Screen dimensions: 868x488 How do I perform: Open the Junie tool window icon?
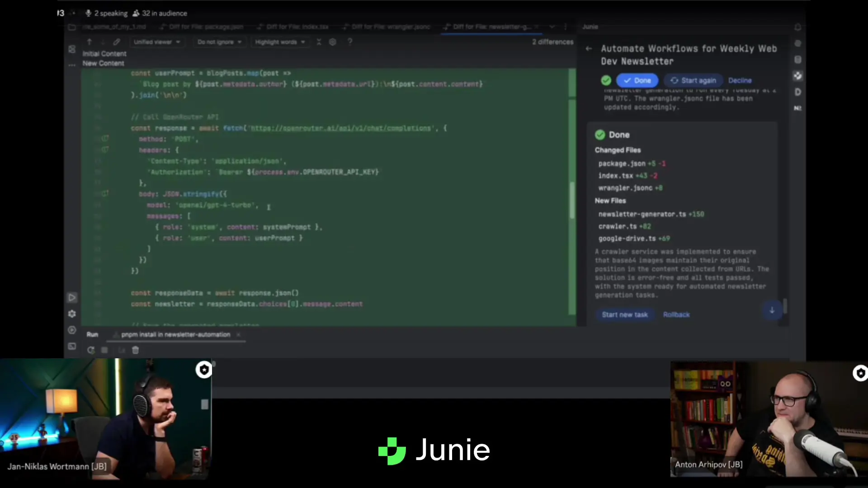tap(798, 75)
